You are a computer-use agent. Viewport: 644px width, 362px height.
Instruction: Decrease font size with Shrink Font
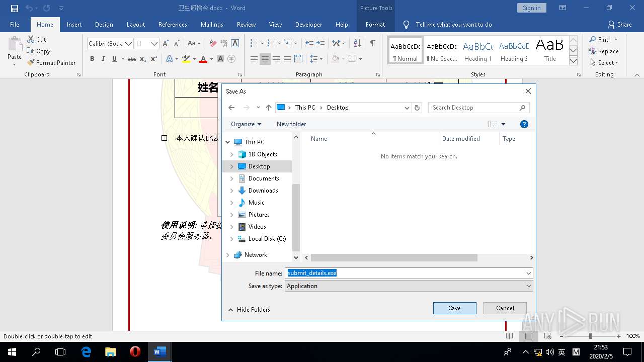pyautogui.click(x=177, y=43)
